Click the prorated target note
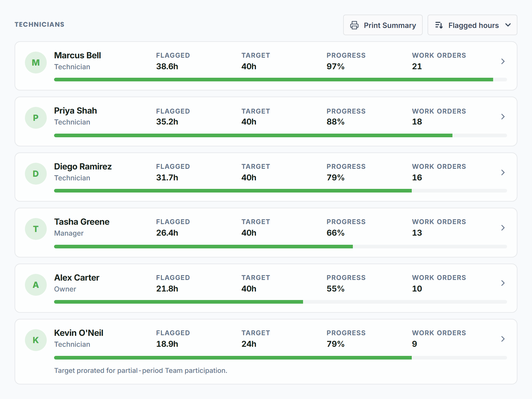 (141, 370)
